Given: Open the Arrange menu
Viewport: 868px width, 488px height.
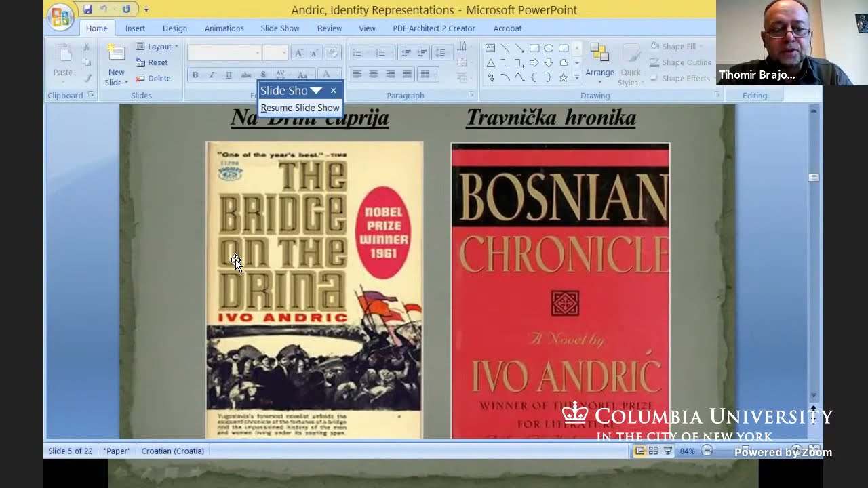Looking at the screenshot, I should coord(599,63).
